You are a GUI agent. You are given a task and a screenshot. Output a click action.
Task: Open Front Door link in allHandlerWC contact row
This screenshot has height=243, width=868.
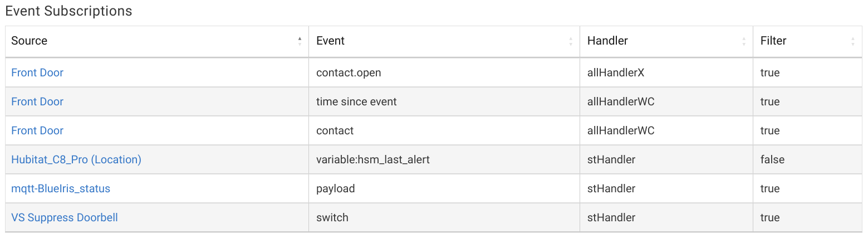pos(37,130)
